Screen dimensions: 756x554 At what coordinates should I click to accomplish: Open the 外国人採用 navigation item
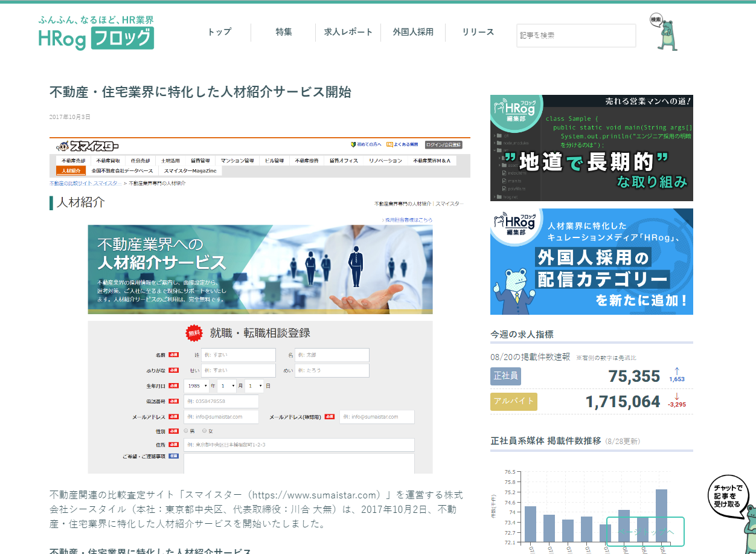click(x=413, y=32)
